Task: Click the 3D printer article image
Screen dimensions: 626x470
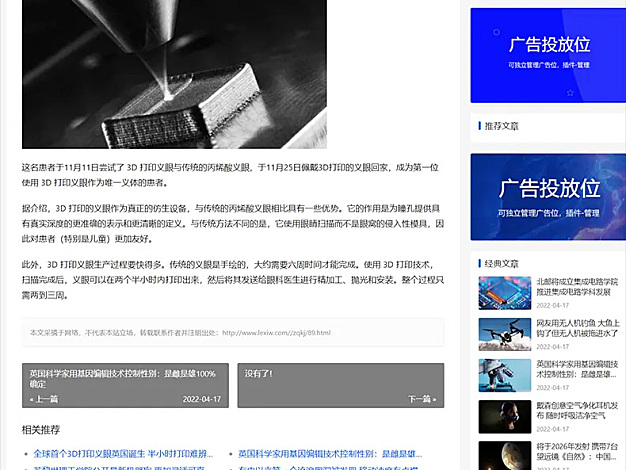Action: click(174, 74)
